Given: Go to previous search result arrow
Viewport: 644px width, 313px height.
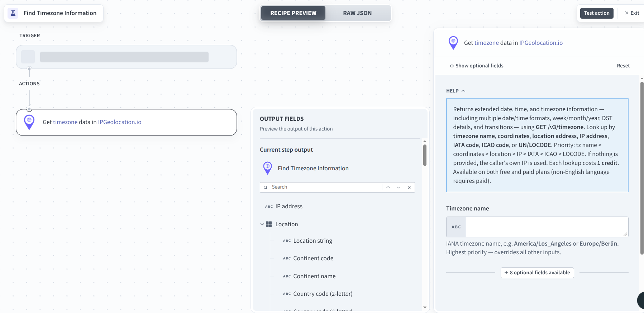Looking at the screenshot, I should (388, 187).
